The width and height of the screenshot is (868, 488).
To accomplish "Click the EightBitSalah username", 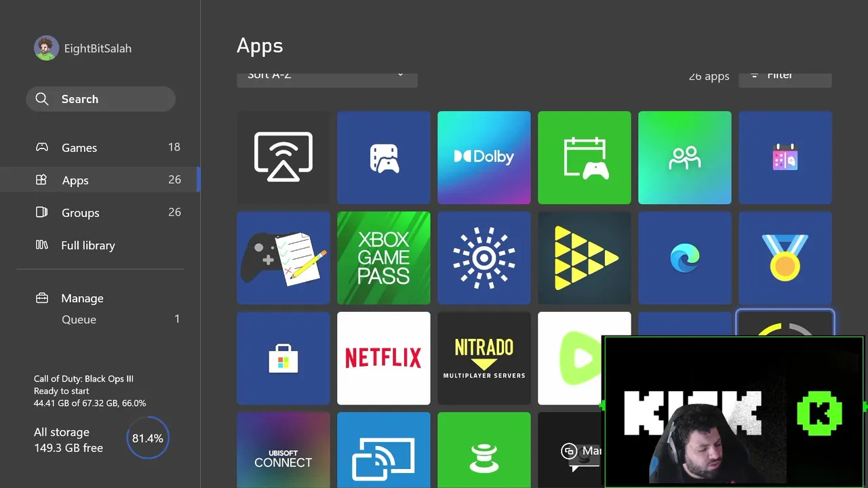I will (98, 48).
